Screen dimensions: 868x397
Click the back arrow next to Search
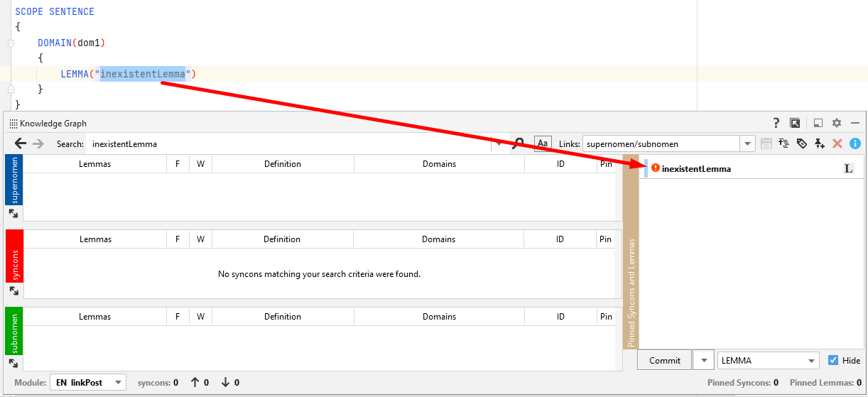point(21,143)
